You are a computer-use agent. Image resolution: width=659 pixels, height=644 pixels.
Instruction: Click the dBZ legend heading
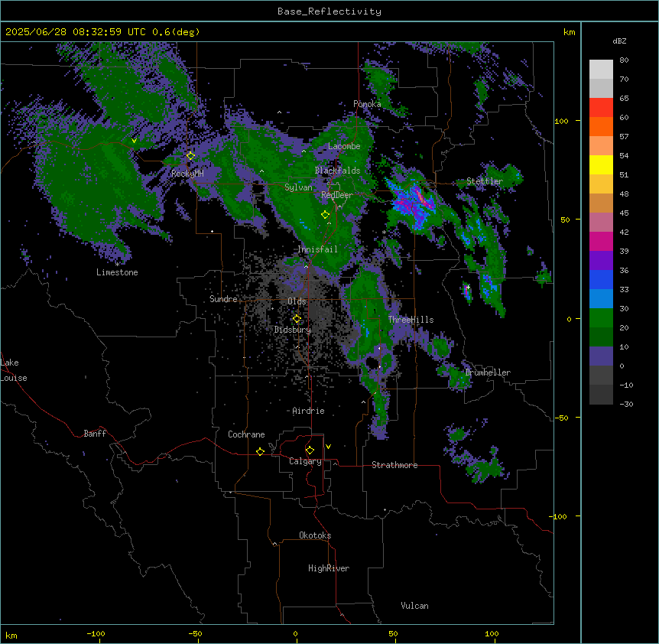tap(619, 41)
